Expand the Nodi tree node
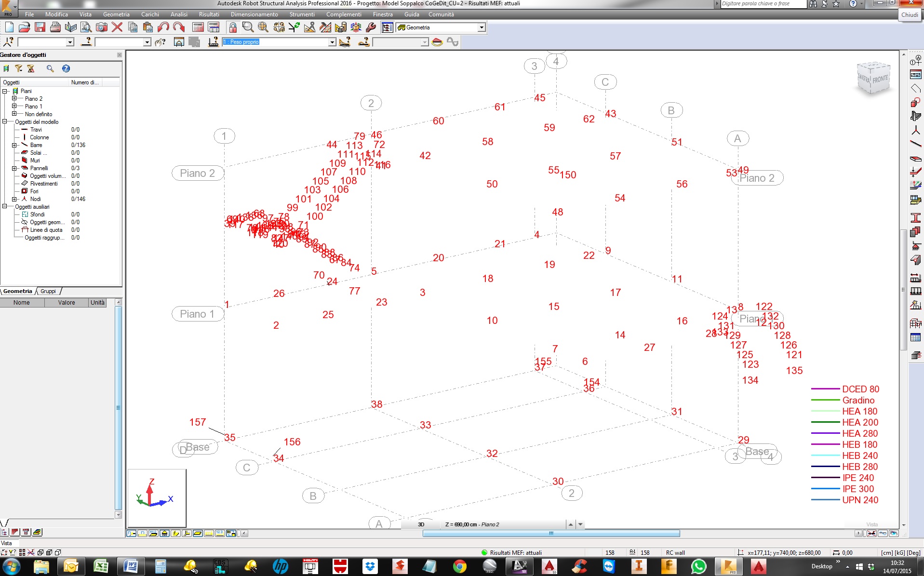The height and width of the screenshot is (576, 924). [x=14, y=199]
